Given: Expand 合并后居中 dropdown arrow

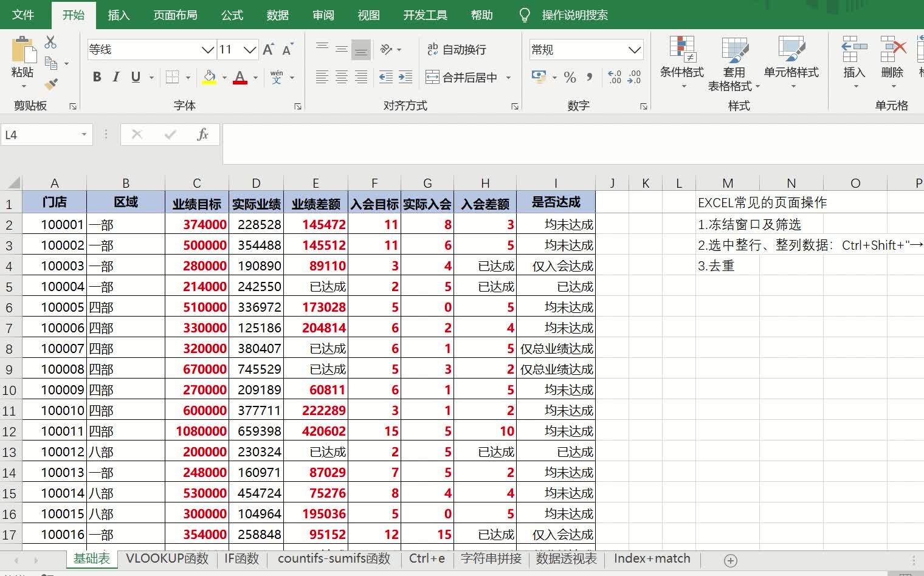Looking at the screenshot, I should 508,78.
